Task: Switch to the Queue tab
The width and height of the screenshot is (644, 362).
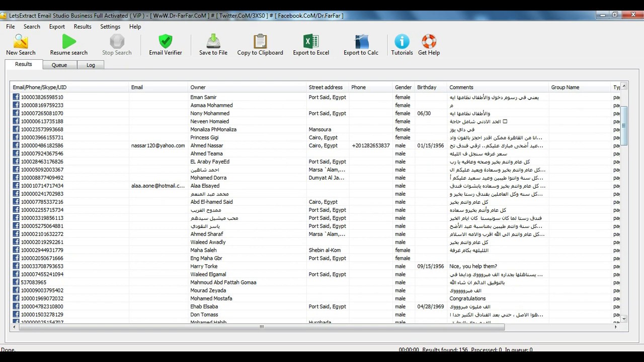Action: (59, 65)
